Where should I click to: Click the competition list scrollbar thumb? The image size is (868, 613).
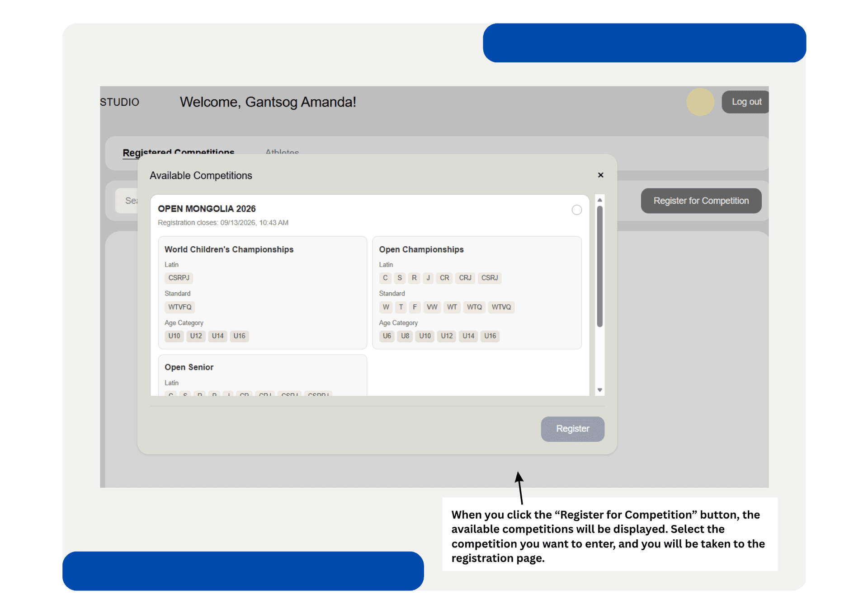point(600,267)
